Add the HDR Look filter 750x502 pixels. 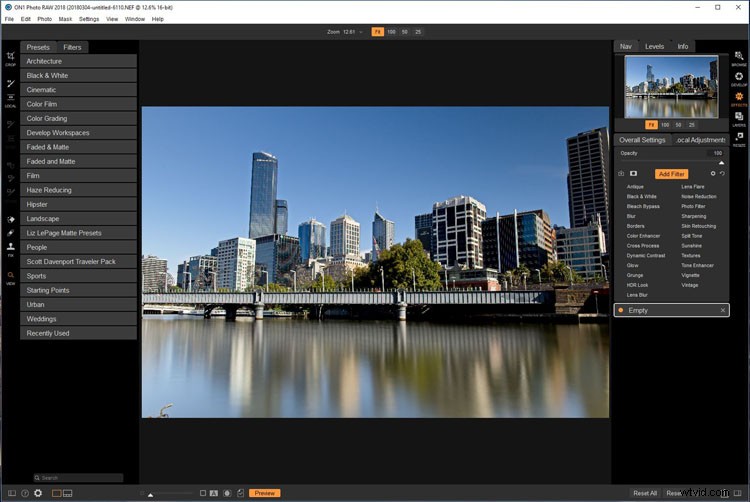(x=637, y=285)
